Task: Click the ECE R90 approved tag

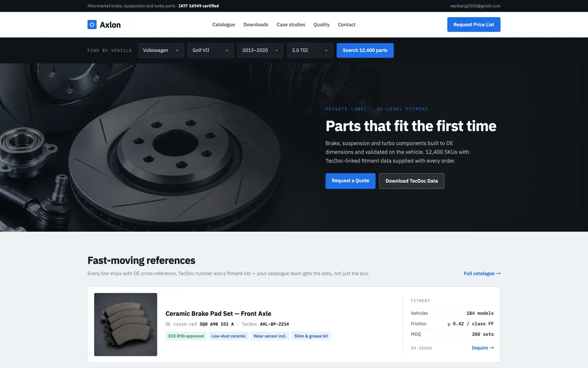Action: tap(186, 336)
